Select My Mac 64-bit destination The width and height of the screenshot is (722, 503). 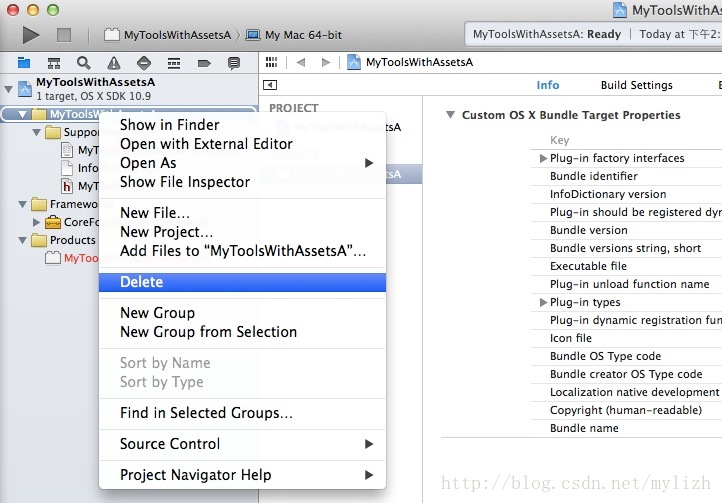coord(294,35)
